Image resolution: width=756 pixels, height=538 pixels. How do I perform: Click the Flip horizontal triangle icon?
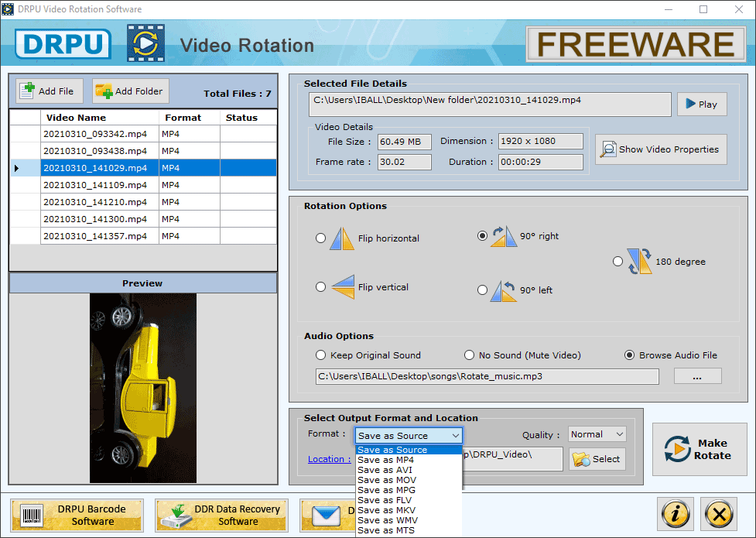342,238
